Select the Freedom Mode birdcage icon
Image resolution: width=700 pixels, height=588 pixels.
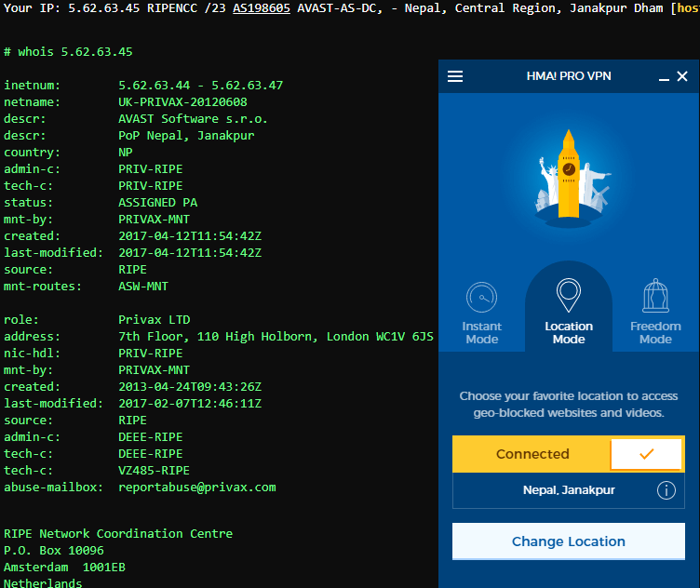(655, 295)
